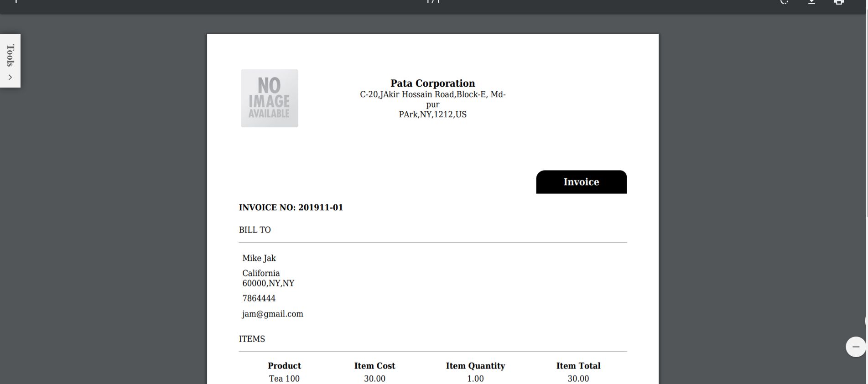The height and width of the screenshot is (384, 868).
Task: Print the invoice document
Action: (x=839, y=2)
